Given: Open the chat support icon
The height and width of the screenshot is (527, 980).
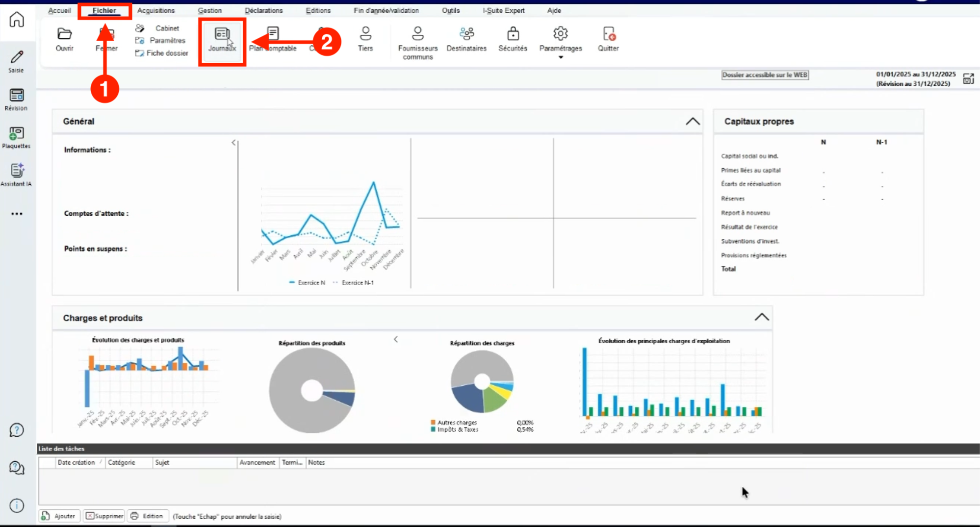Looking at the screenshot, I should pos(17,468).
